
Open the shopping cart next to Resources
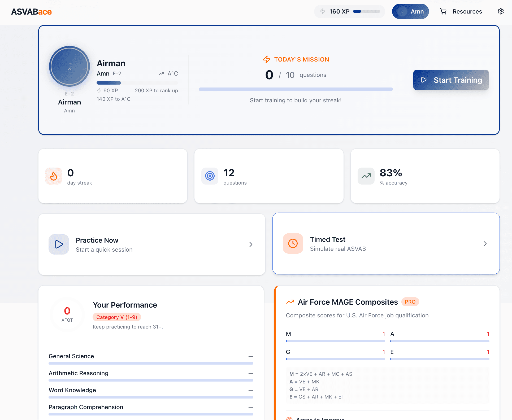coord(443,11)
